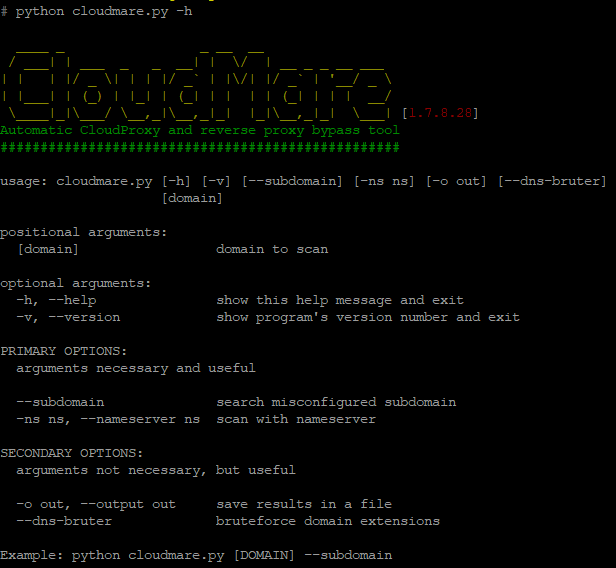Image resolution: width=616 pixels, height=568 pixels.
Task: Click the -v, --version option text
Action: coord(68,317)
